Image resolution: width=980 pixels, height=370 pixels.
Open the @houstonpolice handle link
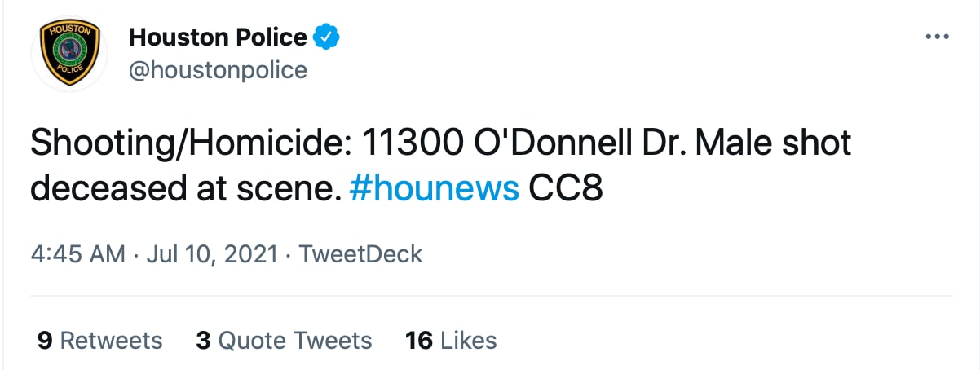click(x=218, y=70)
